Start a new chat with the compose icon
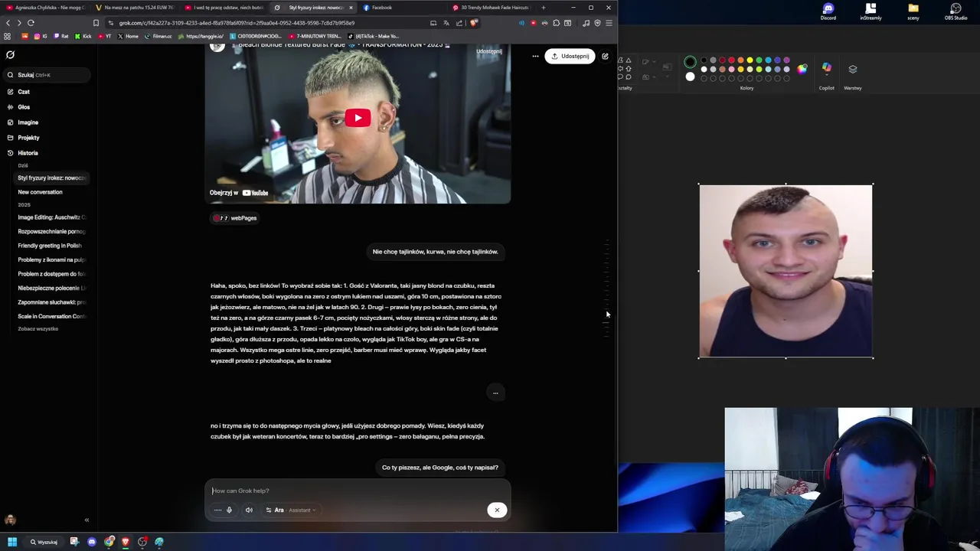 (x=605, y=56)
